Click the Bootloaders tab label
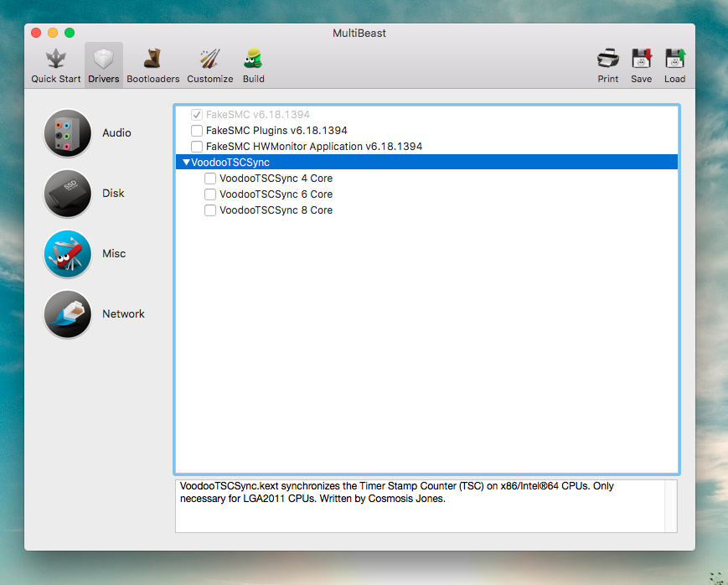 pyautogui.click(x=152, y=79)
